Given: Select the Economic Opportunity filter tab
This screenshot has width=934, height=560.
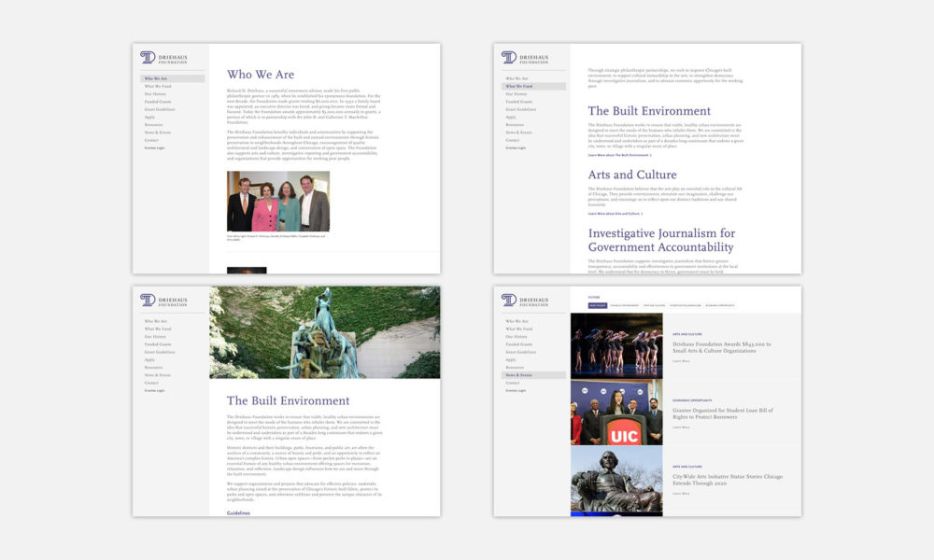Looking at the screenshot, I should (x=720, y=305).
